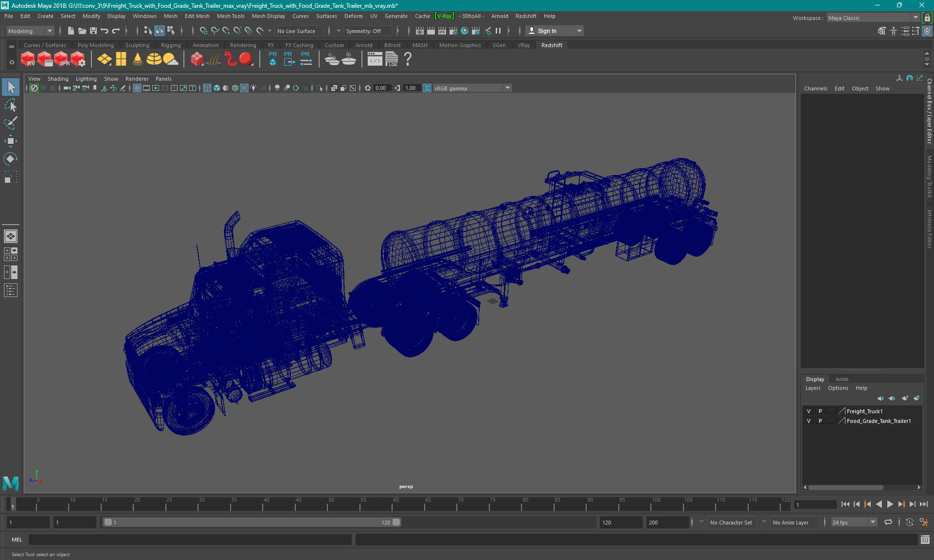The width and height of the screenshot is (934, 560).
Task: Open Redshift RenderView icon on shelf
Action: coord(28,59)
